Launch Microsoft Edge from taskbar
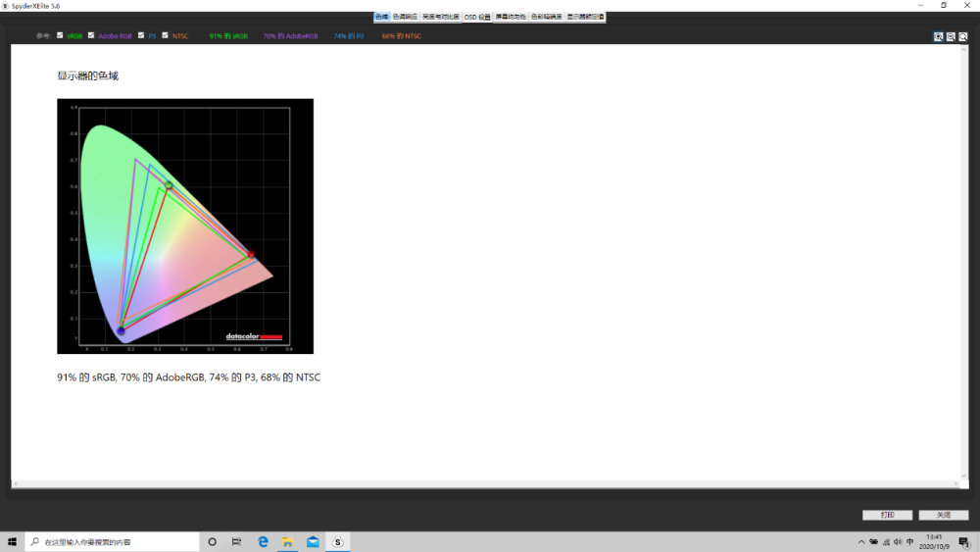This screenshot has width=980, height=552. [263, 542]
